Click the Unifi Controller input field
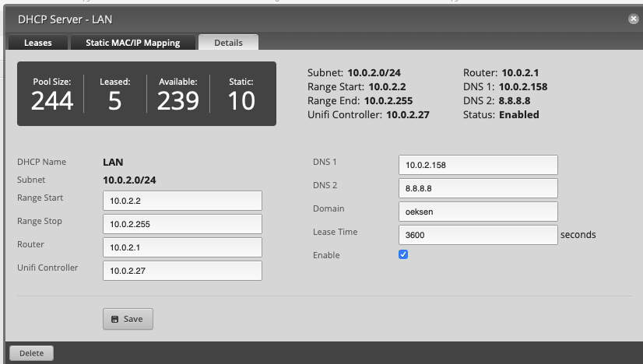The width and height of the screenshot is (643, 364). coord(182,271)
